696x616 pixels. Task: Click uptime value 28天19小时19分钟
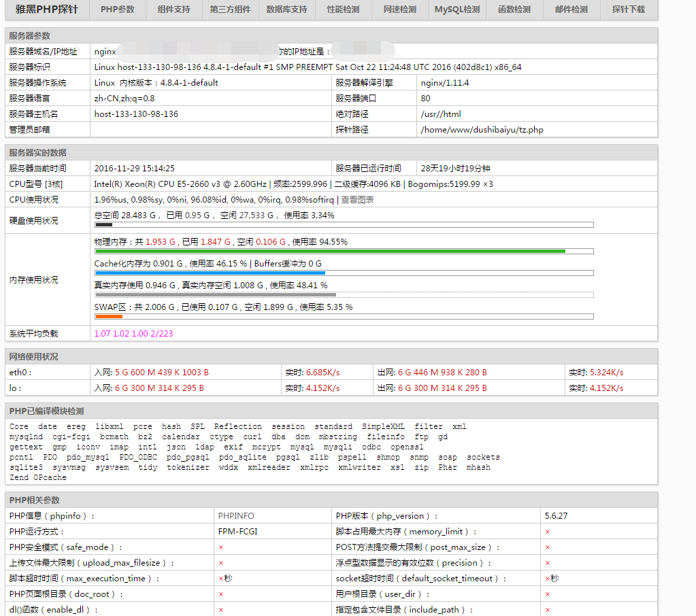point(455,169)
